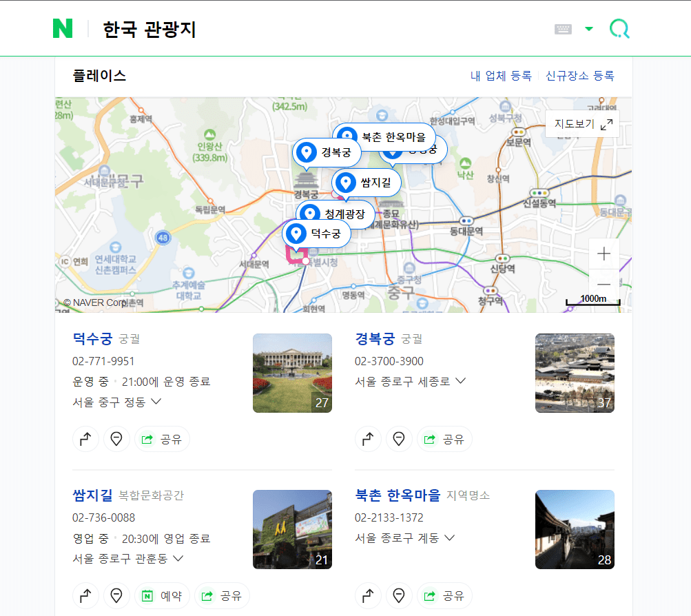Expand the 서울 종로구 세종로 address chevron

click(x=460, y=379)
